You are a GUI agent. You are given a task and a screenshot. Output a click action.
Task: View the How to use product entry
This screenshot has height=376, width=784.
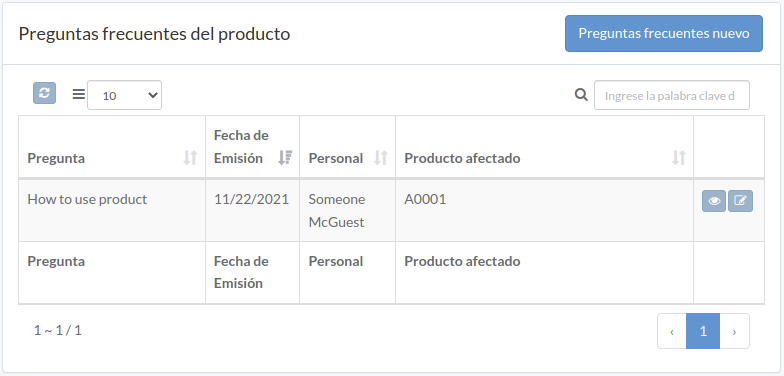[714, 201]
